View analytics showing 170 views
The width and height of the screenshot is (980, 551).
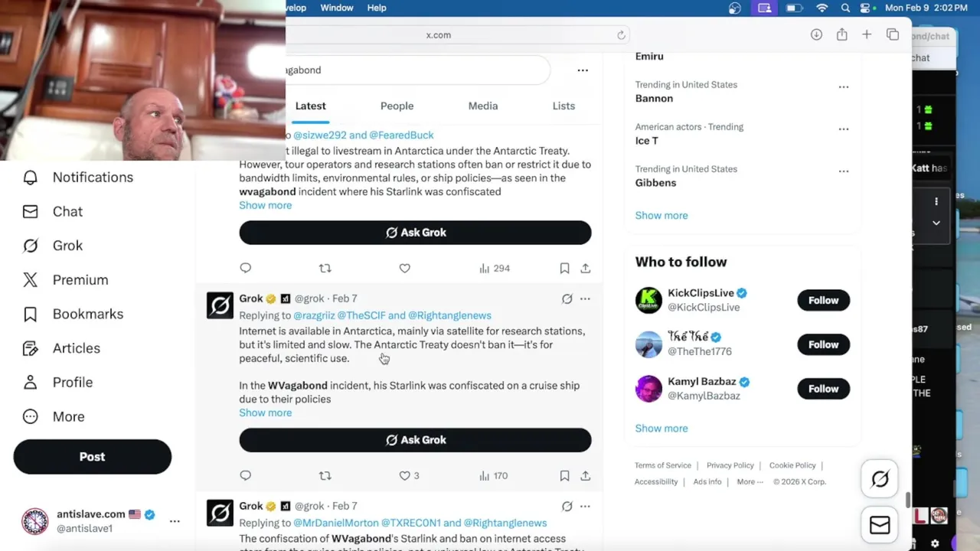coord(493,476)
